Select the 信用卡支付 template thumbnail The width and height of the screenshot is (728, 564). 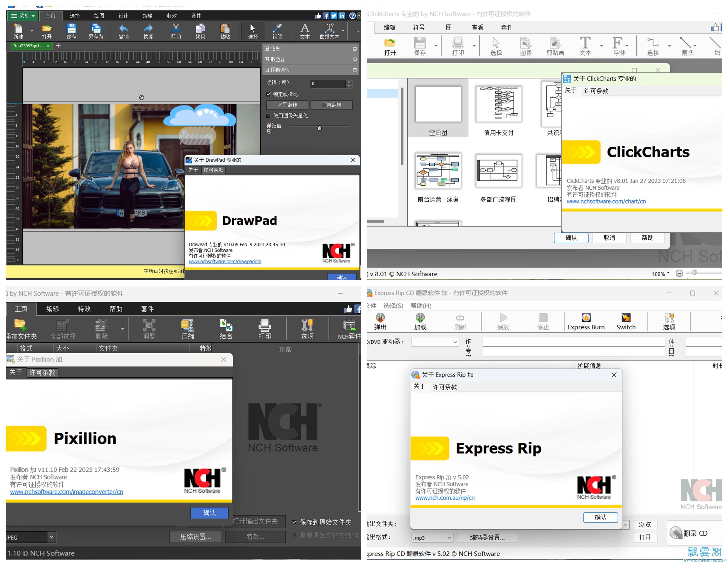(x=499, y=104)
